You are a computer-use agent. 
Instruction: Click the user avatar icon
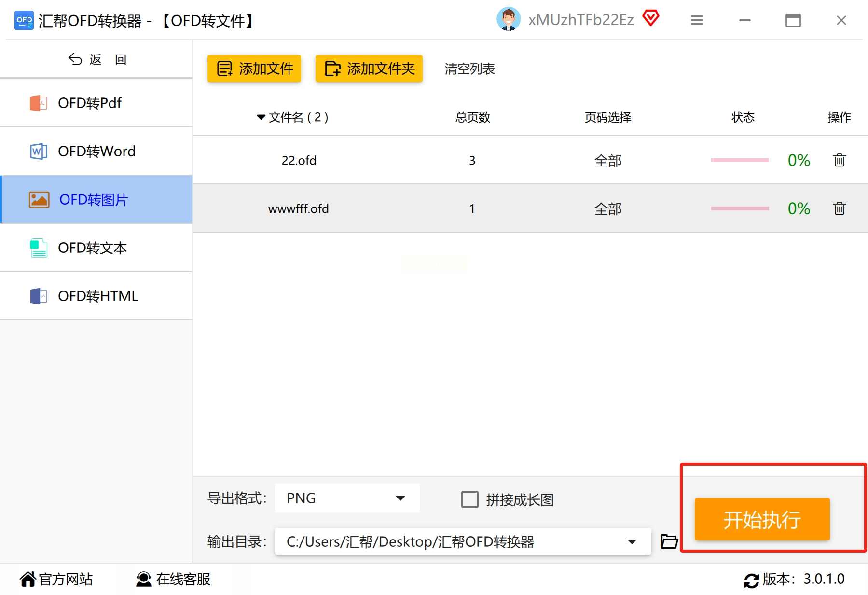(508, 19)
